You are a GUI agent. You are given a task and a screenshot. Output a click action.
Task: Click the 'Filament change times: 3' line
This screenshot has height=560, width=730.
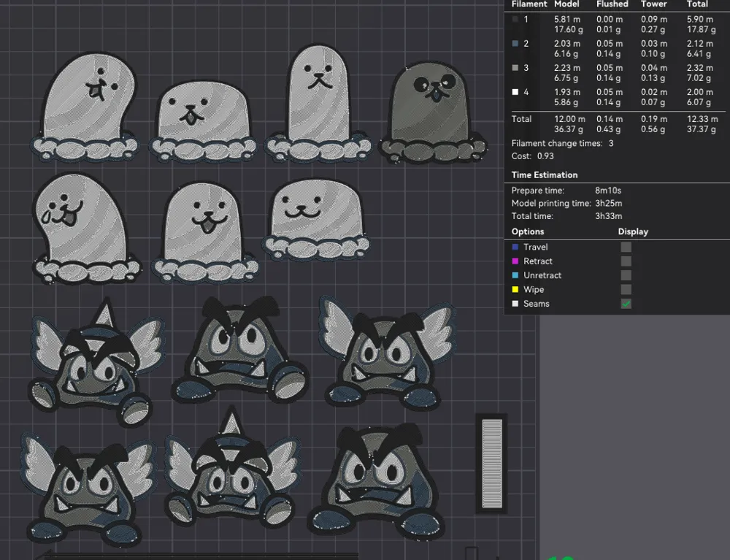562,143
